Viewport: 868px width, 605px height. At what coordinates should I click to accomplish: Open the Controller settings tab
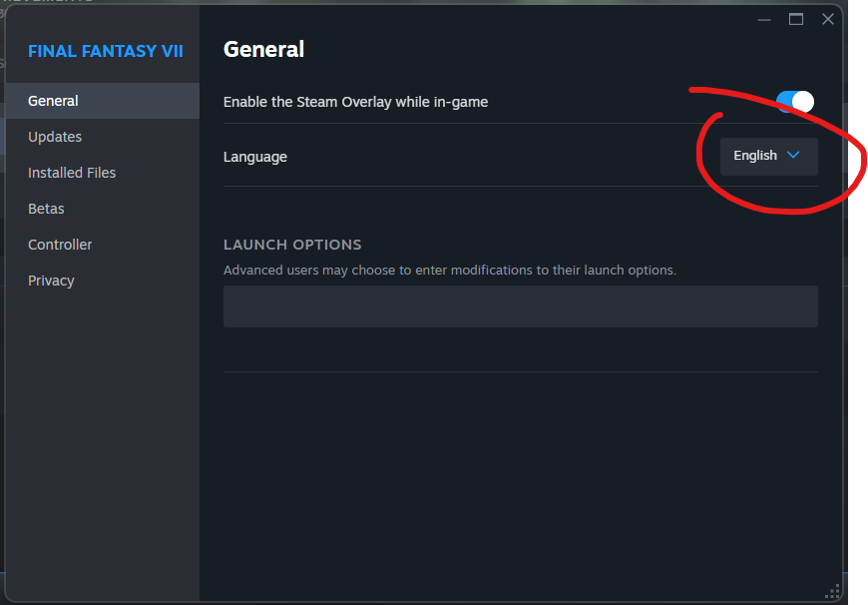tap(103, 245)
